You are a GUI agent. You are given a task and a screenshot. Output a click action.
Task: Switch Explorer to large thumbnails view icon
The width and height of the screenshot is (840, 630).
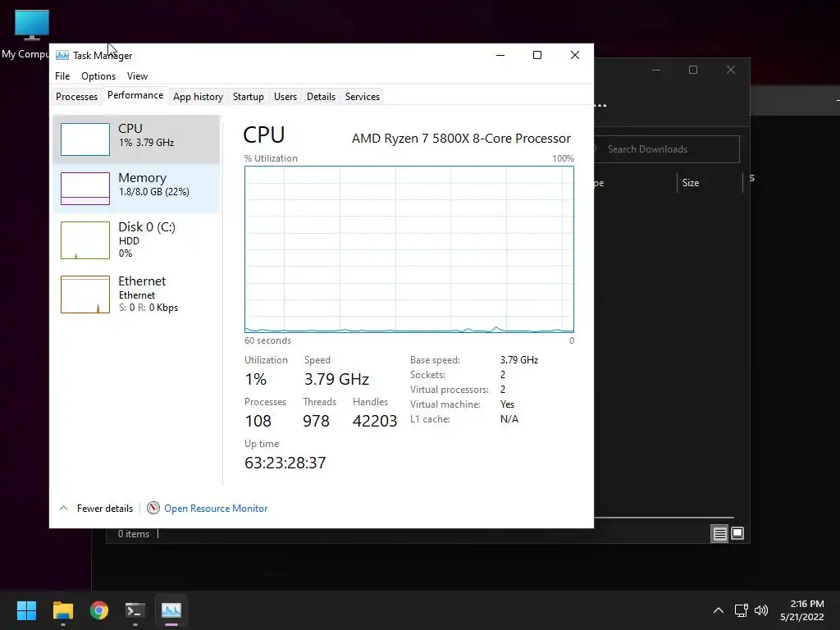(x=737, y=533)
